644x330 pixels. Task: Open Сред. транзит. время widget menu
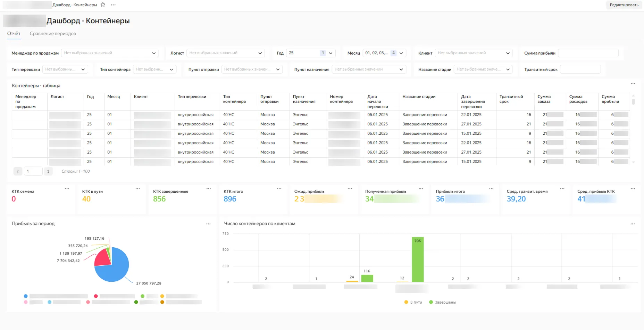tap(562, 189)
